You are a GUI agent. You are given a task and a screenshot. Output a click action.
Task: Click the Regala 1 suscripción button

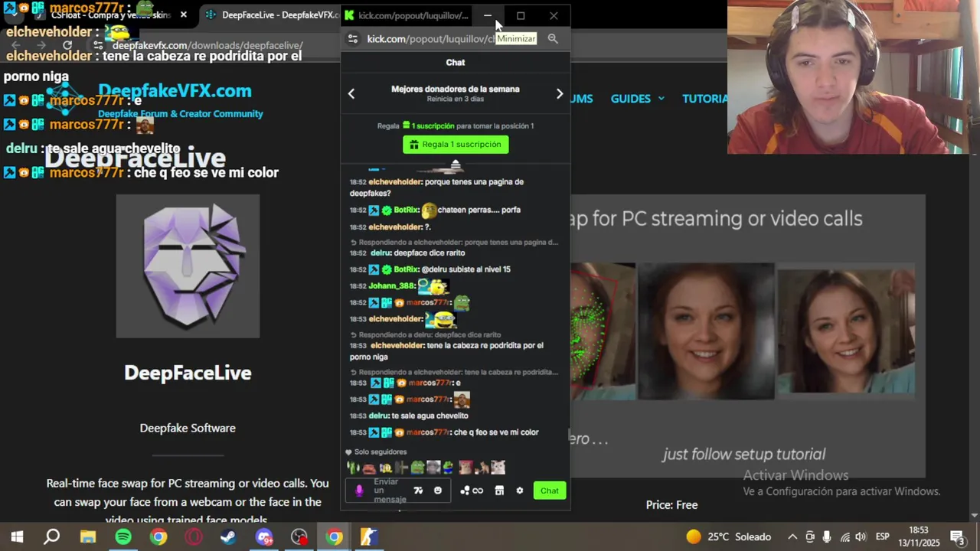[x=456, y=144]
